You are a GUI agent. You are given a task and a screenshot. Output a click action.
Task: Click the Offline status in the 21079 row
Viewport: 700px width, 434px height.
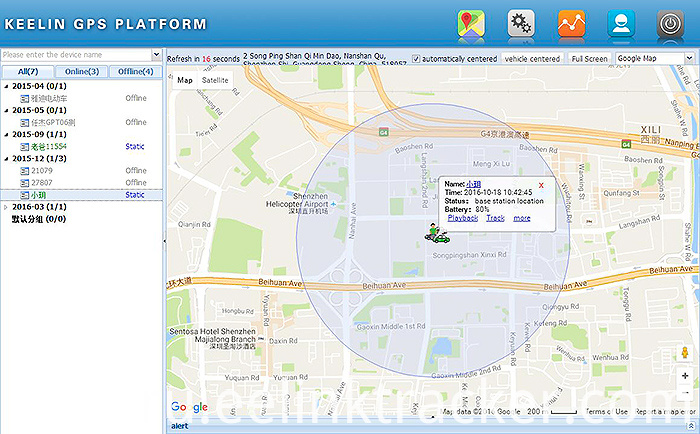click(x=136, y=171)
